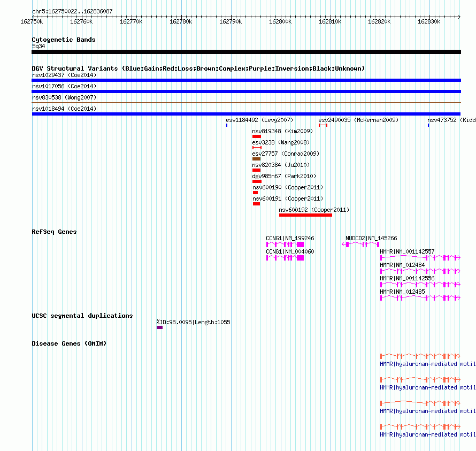The height and width of the screenshot is (451, 476).
Task: Select the nsv1018494 (Coe2014) blue bar
Action: pos(246,114)
